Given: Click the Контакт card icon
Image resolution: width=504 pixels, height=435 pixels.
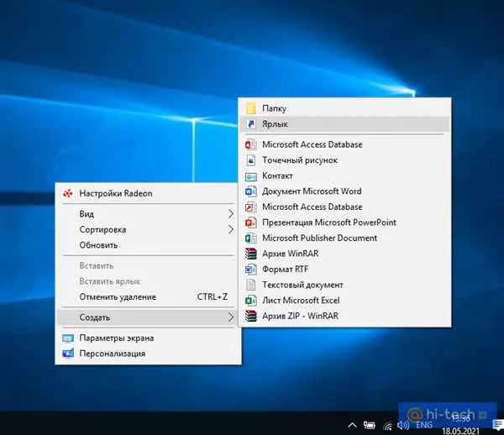Looking at the screenshot, I should click(x=250, y=176).
